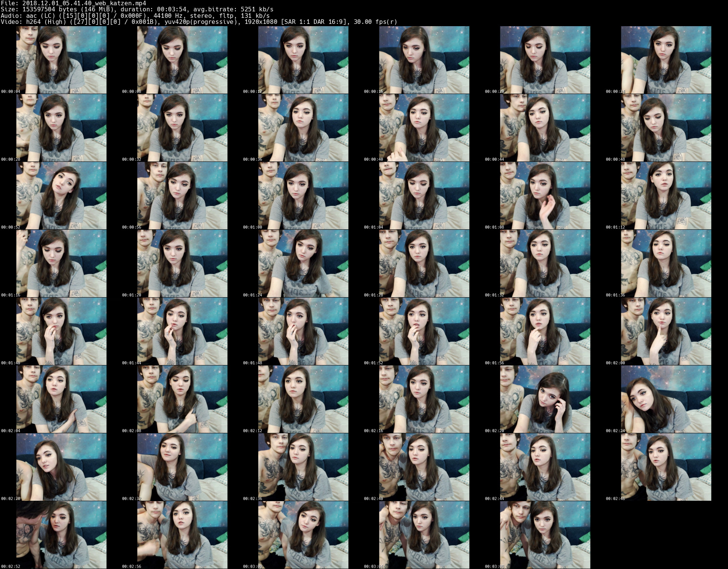The height and width of the screenshot is (569, 728).
Task: Pick the 00:01:36 thumbnail
Action: [x=666, y=263]
